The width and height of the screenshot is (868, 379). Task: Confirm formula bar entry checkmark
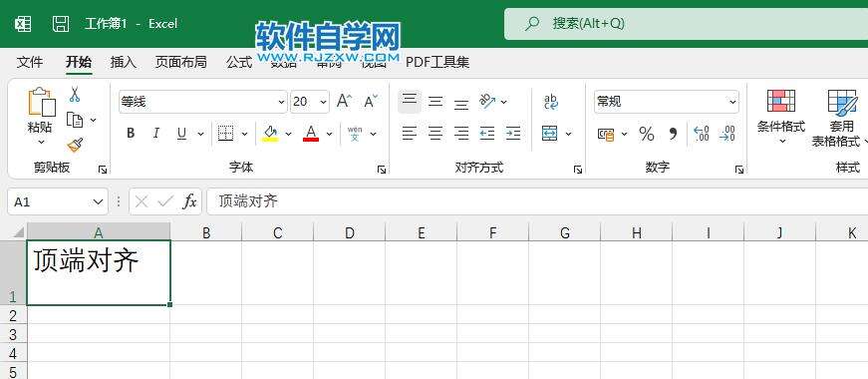(165, 201)
